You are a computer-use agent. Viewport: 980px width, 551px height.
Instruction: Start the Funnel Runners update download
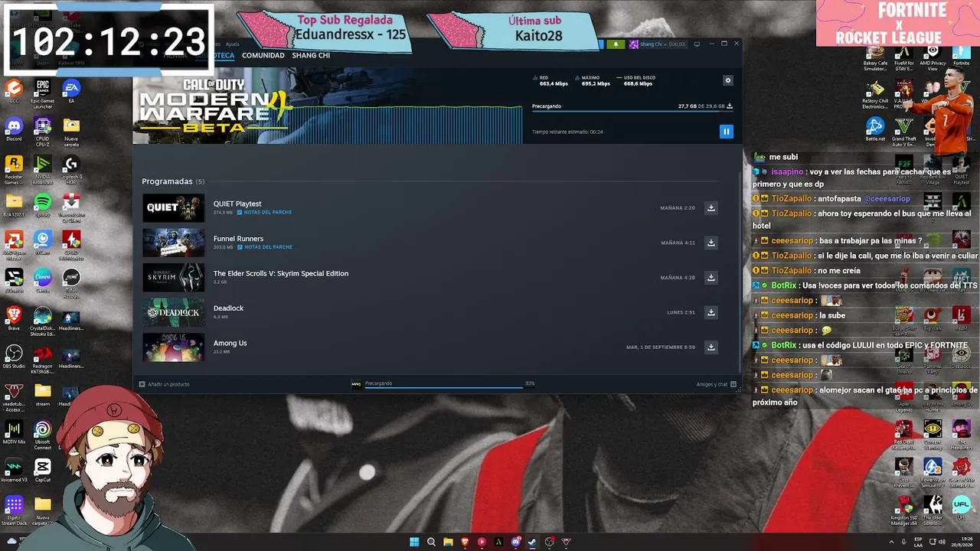click(x=711, y=243)
